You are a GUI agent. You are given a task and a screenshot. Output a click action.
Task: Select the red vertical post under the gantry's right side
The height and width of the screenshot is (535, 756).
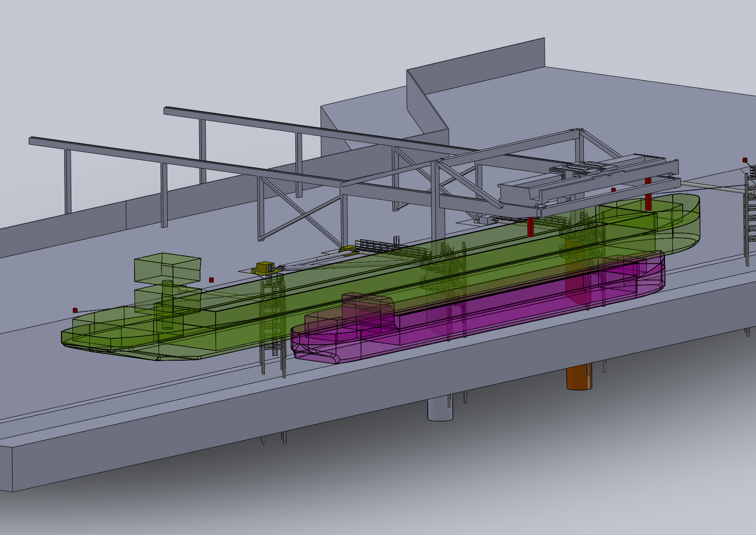coord(648,194)
